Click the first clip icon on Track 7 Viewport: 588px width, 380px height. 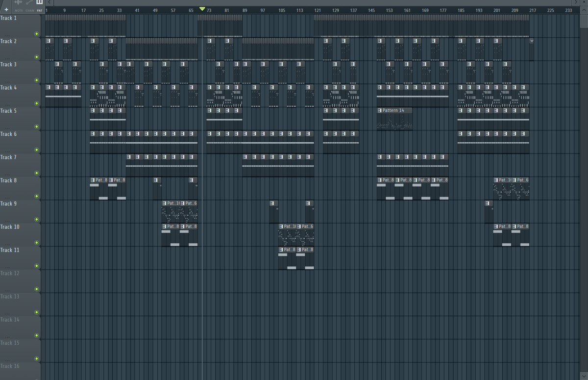coord(128,157)
